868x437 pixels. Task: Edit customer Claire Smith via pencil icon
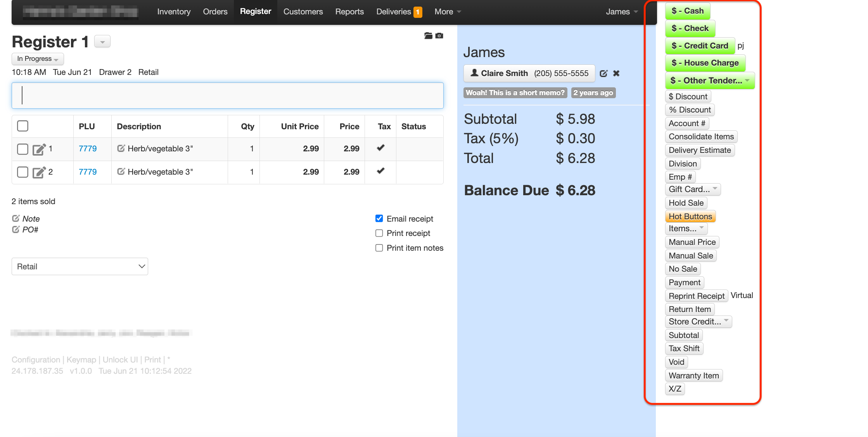(603, 73)
